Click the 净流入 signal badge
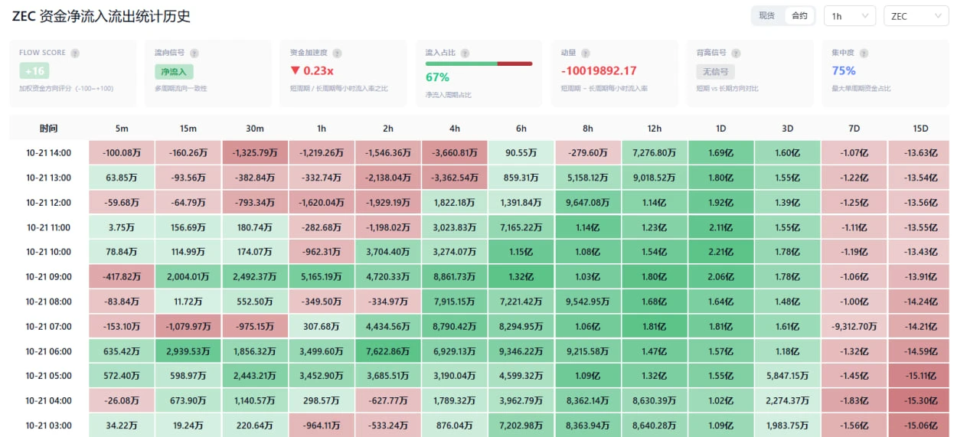 (x=174, y=72)
